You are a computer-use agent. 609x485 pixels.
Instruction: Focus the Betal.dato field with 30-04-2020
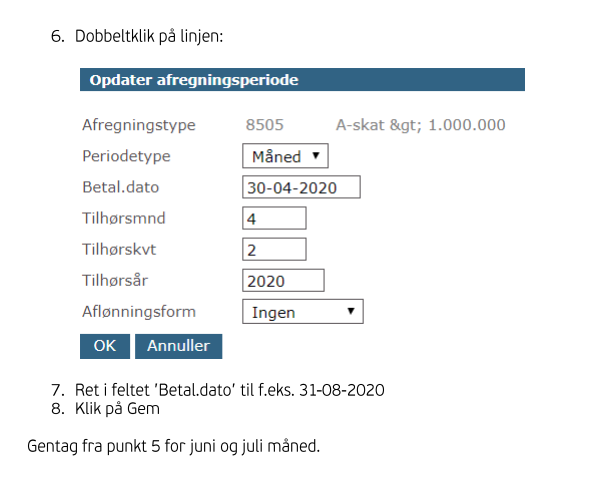point(301,187)
